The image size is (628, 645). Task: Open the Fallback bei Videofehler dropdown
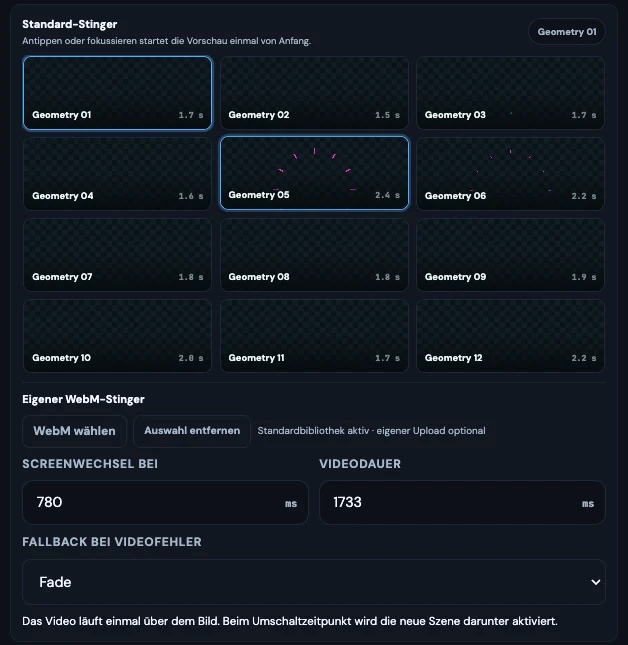point(314,582)
